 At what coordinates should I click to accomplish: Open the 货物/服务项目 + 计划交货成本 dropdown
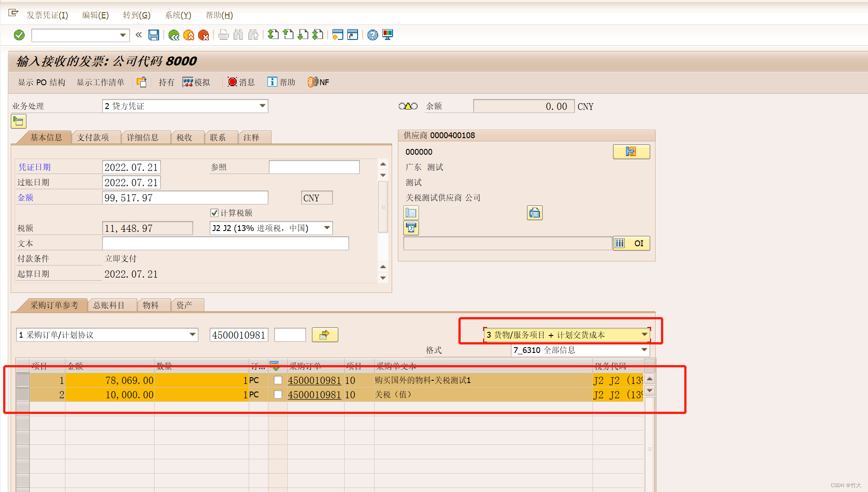click(644, 335)
